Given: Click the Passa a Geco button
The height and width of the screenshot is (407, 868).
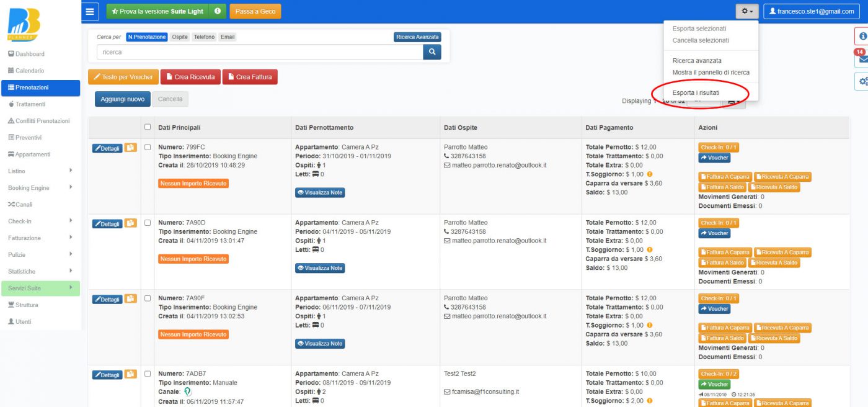Looking at the screenshot, I should click(255, 11).
